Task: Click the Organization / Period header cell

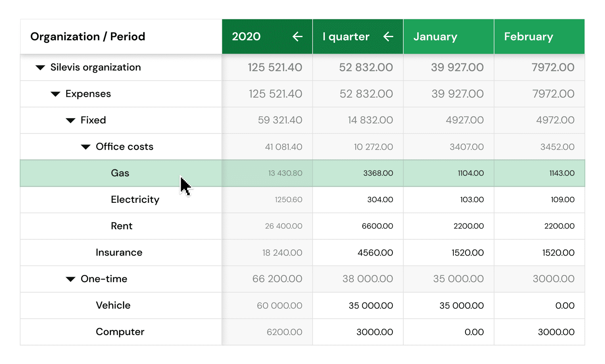Action: 88,37
